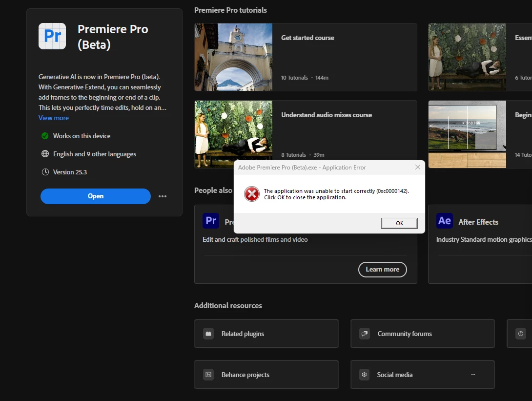Open Behance projects resource
Screen dimensions: 532x401
point(266,375)
